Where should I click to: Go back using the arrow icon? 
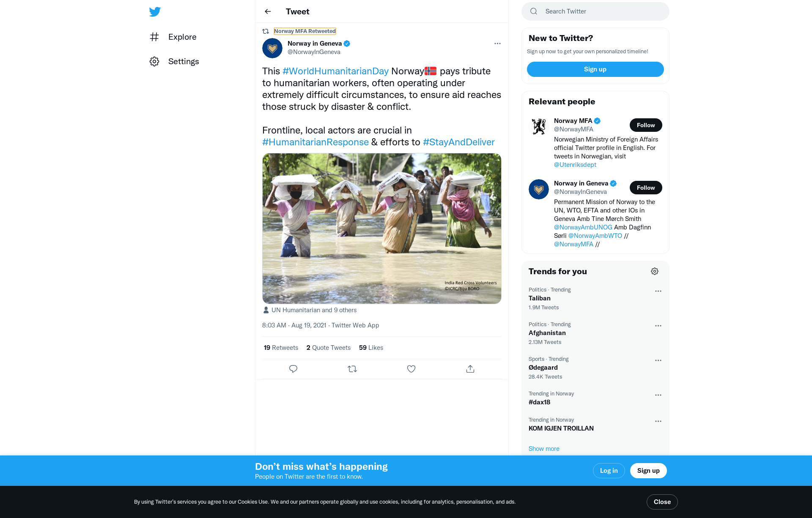pos(268,11)
